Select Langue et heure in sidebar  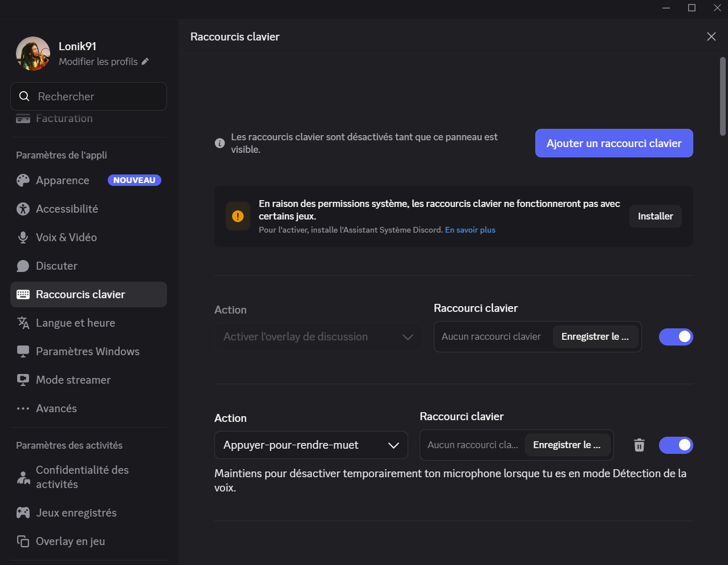pos(88,323)
